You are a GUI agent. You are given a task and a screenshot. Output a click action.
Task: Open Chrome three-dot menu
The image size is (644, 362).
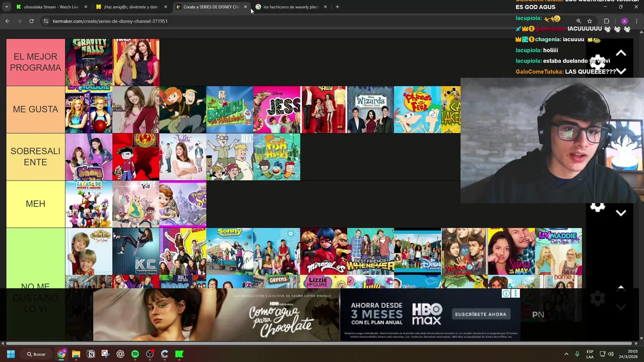click(637, 21)
